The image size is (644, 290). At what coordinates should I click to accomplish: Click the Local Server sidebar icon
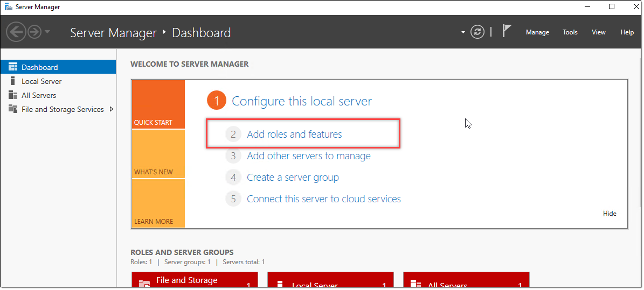13,81
